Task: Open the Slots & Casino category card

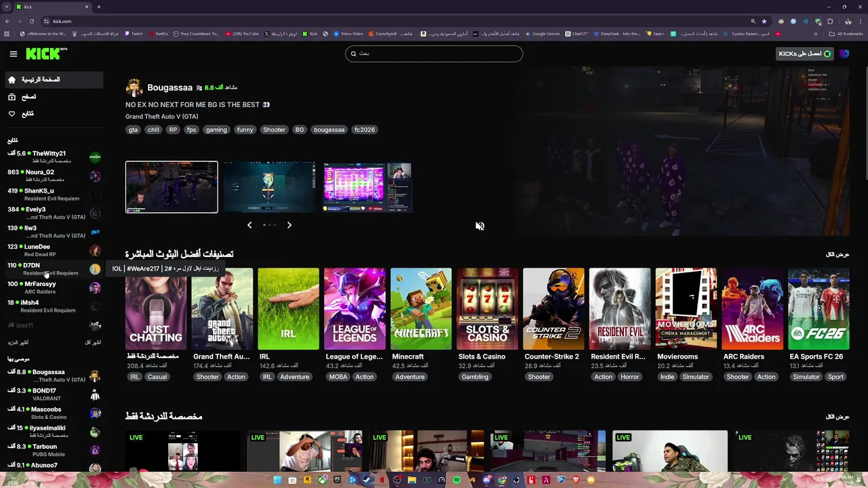Action: tap(487, 309)
